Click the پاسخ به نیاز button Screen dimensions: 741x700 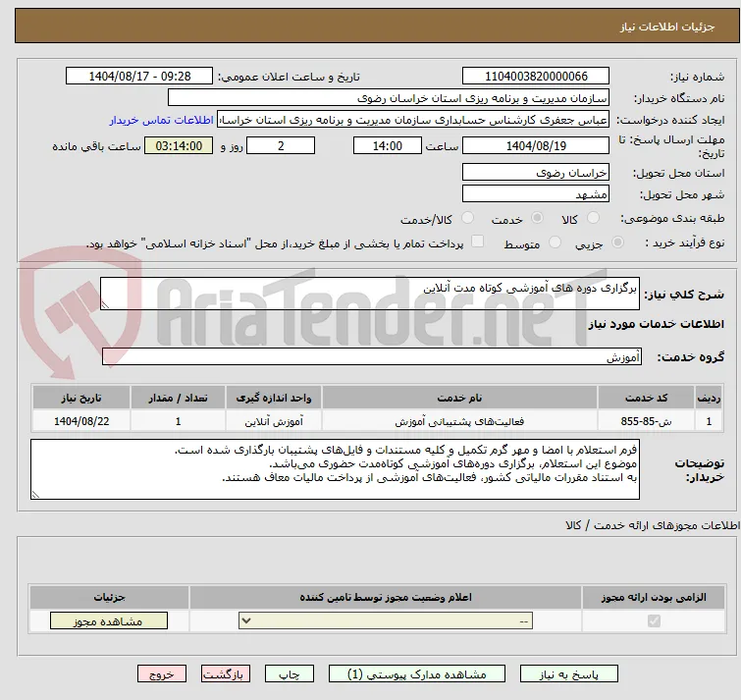(x=568, y=674)
